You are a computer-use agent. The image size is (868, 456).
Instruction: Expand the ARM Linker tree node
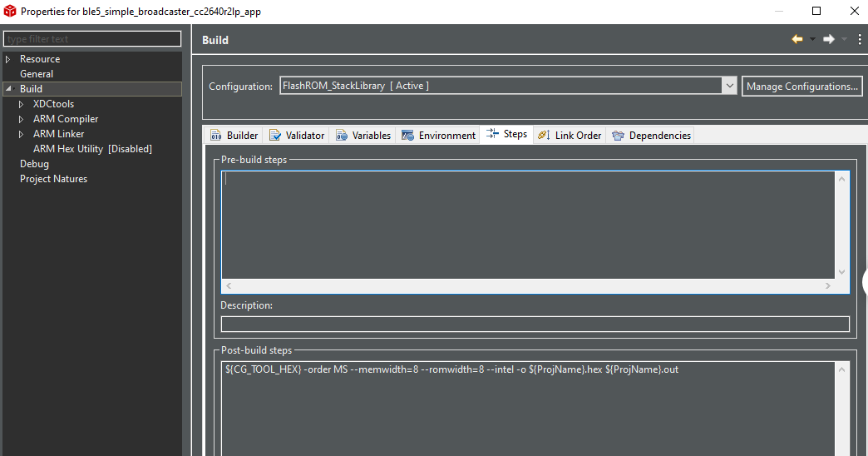[x=21, y=134]
